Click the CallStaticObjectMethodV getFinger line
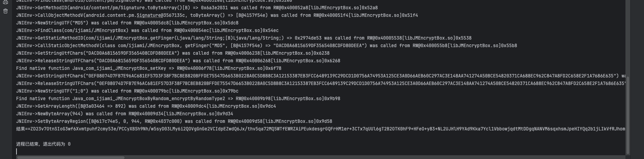Image resolution: width=644 pixels, height=159 pixels. tap(267, 45)
